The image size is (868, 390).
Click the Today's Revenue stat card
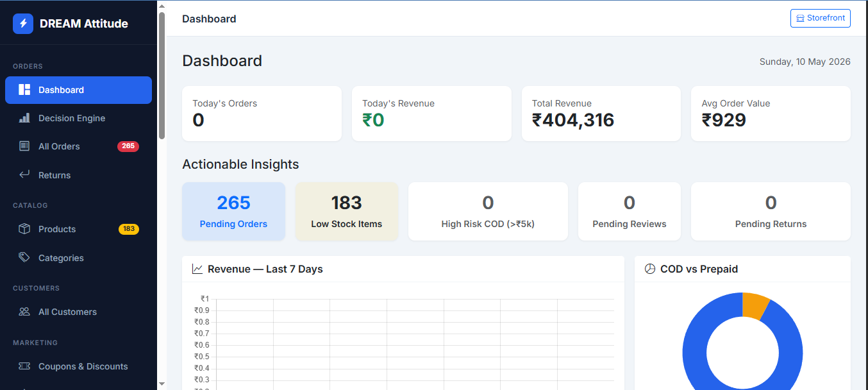click(x=431, y=114)
